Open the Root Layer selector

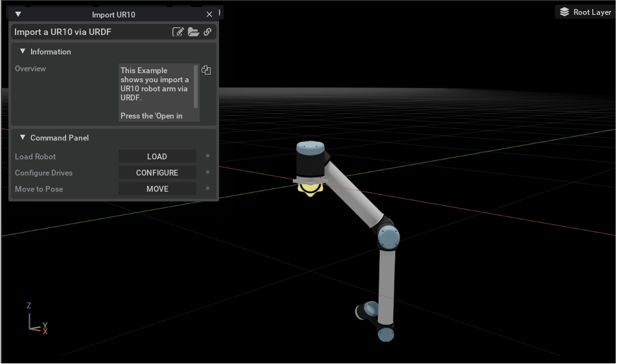click(x=585, y=12)
